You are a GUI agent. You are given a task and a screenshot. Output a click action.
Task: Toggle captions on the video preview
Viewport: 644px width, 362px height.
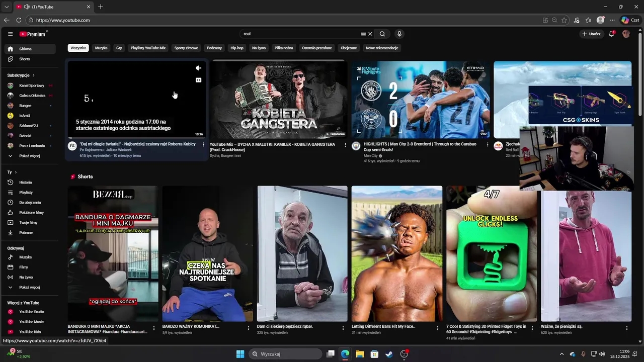(199, 80)
